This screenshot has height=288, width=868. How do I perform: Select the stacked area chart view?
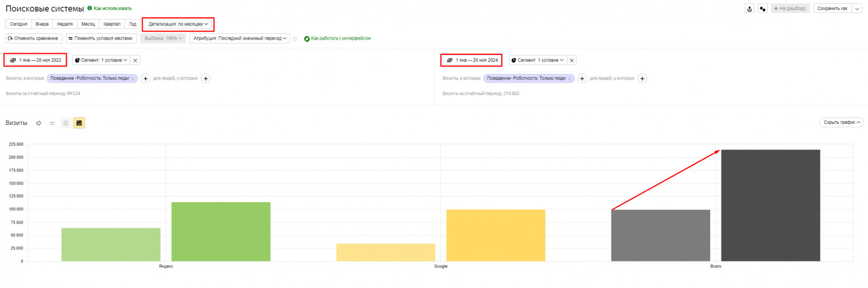tap(66, 123)
